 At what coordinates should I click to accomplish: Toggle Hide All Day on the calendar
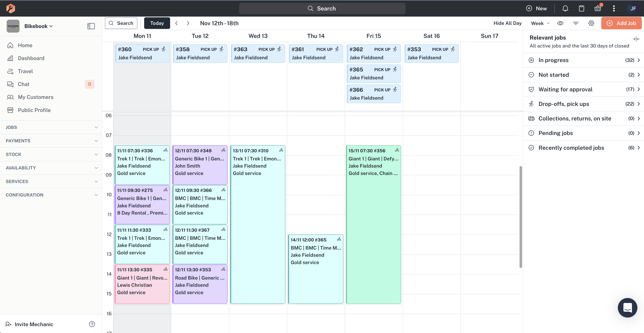[507, 23]
